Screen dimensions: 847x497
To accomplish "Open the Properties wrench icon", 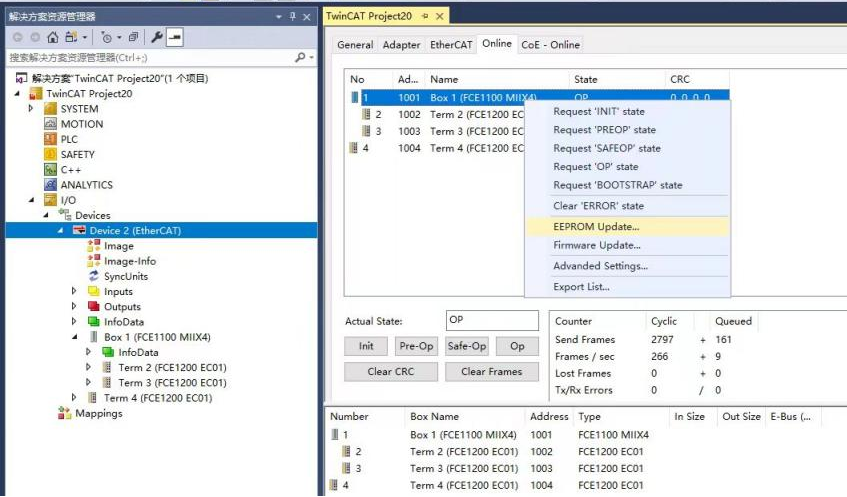I will (x=157, y=37).
